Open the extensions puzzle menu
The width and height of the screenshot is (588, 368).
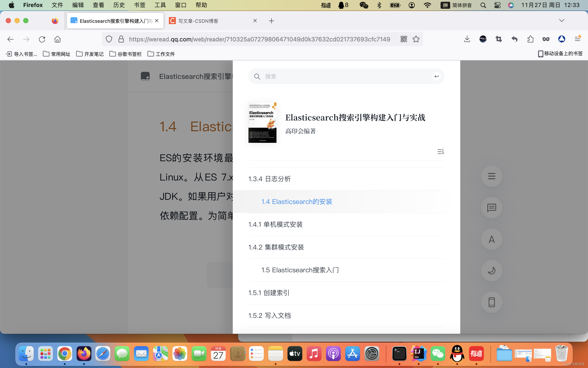530,39
